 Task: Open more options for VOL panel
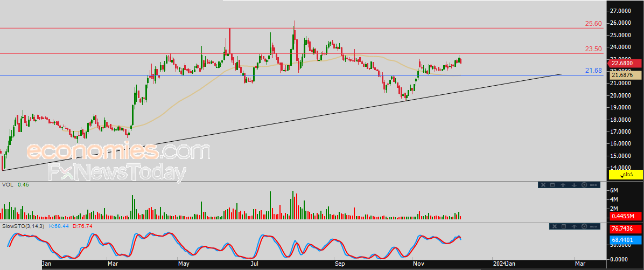pyautogui.click(x=593, y=185)
